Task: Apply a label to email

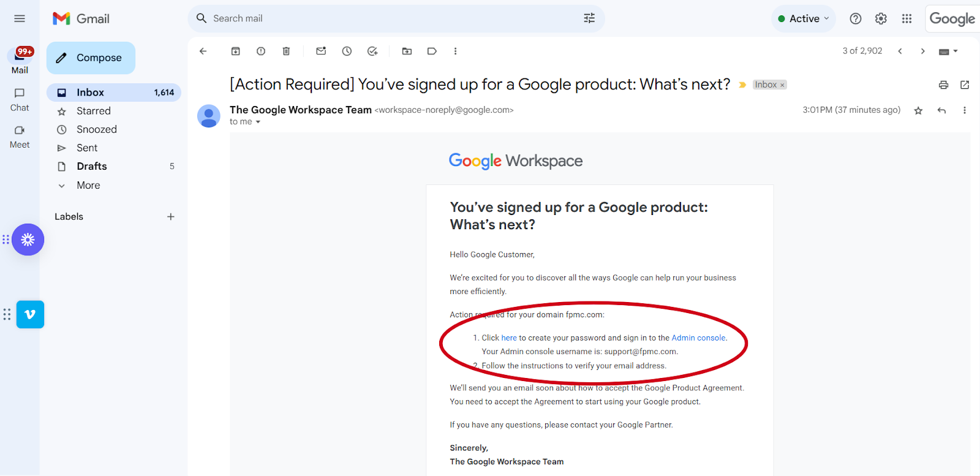Action: (x=432, y=51)
